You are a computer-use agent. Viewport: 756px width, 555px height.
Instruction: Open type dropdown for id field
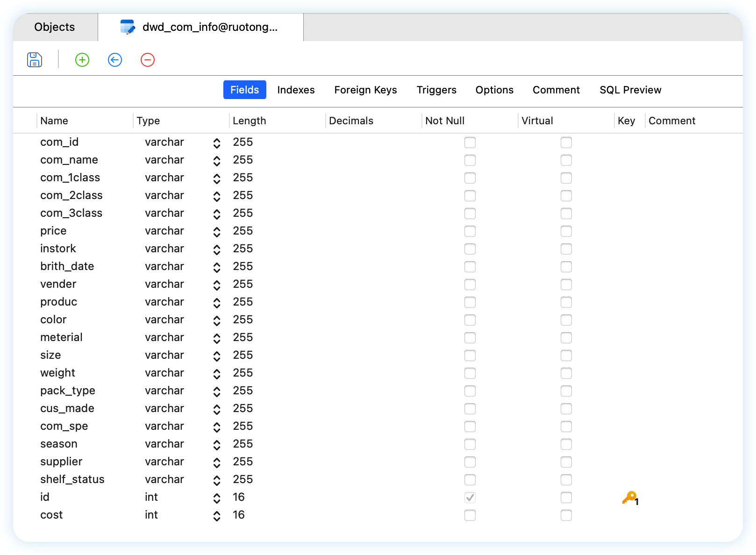click(x=217, y=498)
